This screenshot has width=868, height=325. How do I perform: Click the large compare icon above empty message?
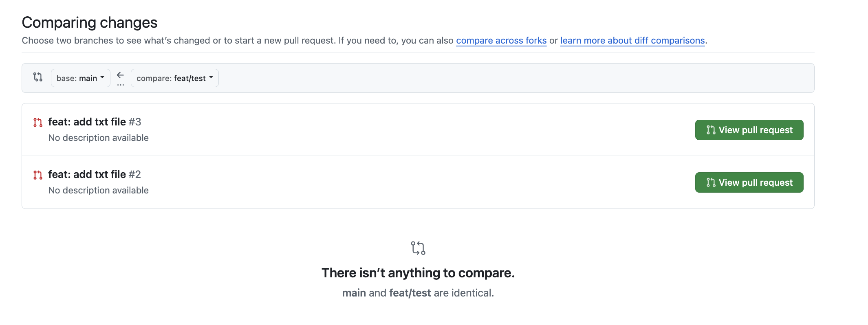[418, 248]
